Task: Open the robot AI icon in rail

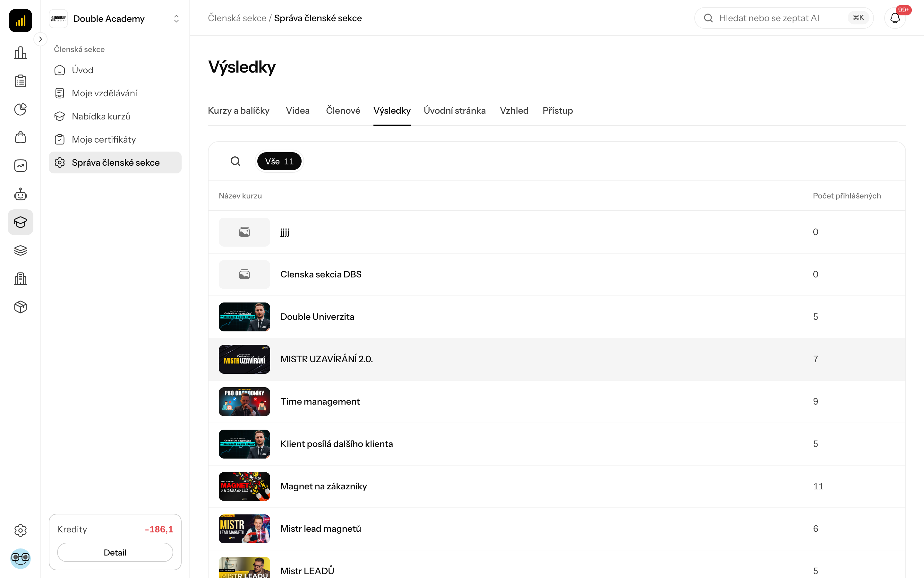Action: pyautogui.click(x=20, y=194)
